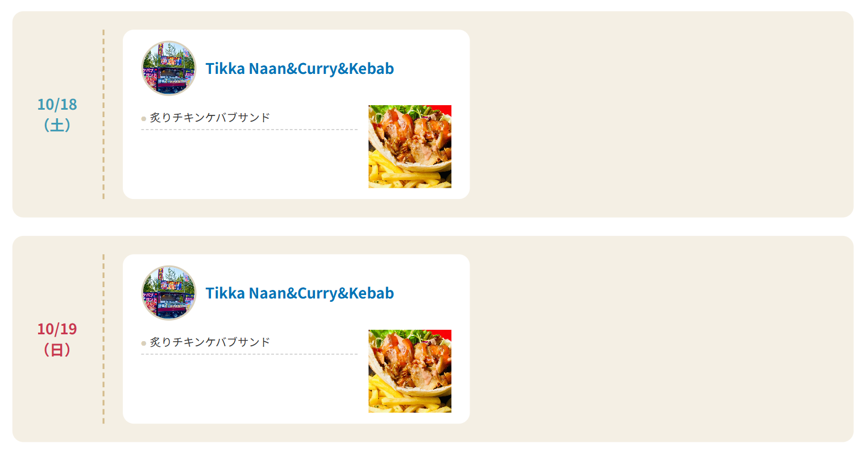Click the dashed underline below the 10/18 menu item
The image size is (868, 452).
(249, 130)
